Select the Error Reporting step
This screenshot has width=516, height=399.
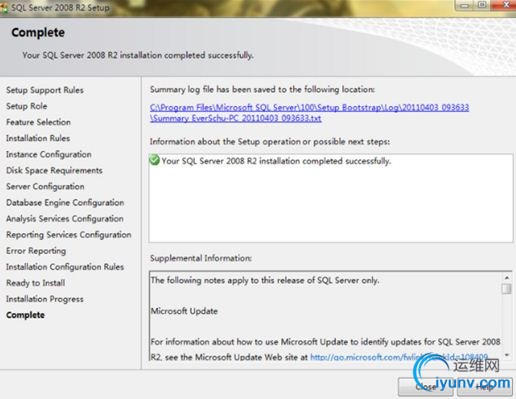pyautogui.click(x=36, y=251)
